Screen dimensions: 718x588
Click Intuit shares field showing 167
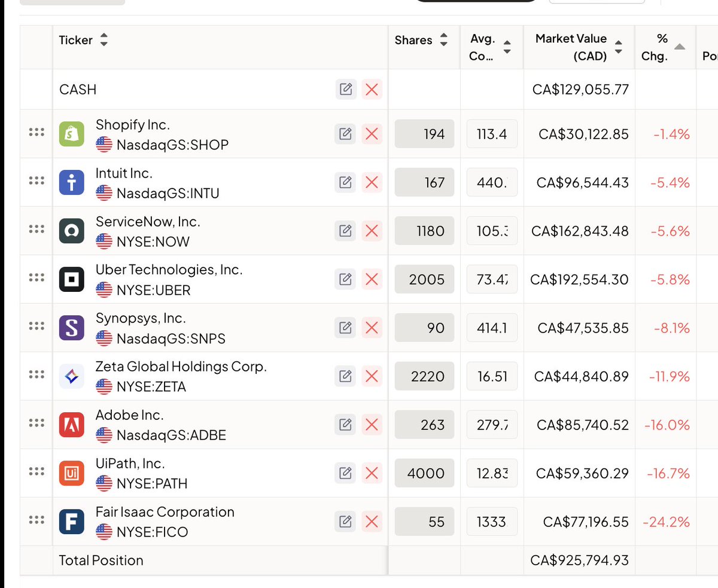[x=424, y=182]
